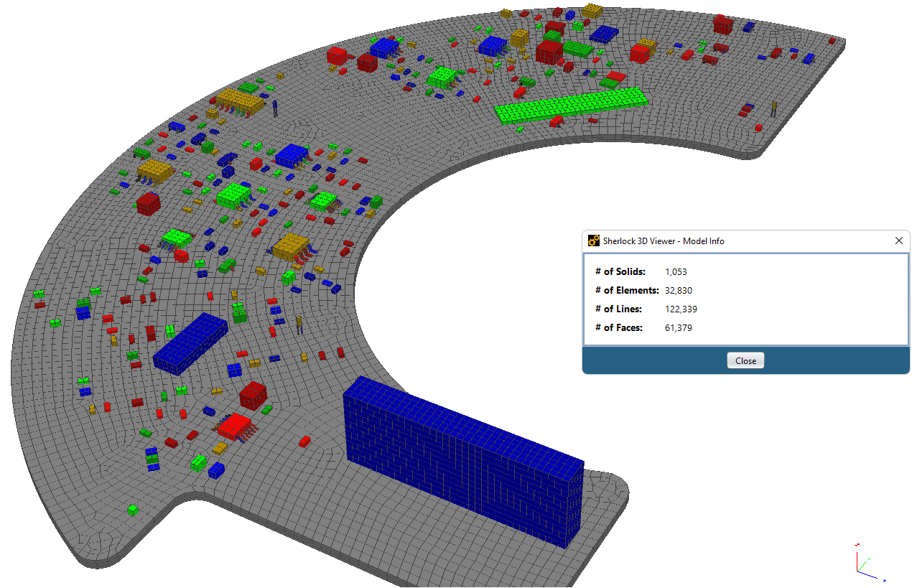Pick the medium blue rectangular block on left
This screenshot has height=588, width=917.
[190, 343]
